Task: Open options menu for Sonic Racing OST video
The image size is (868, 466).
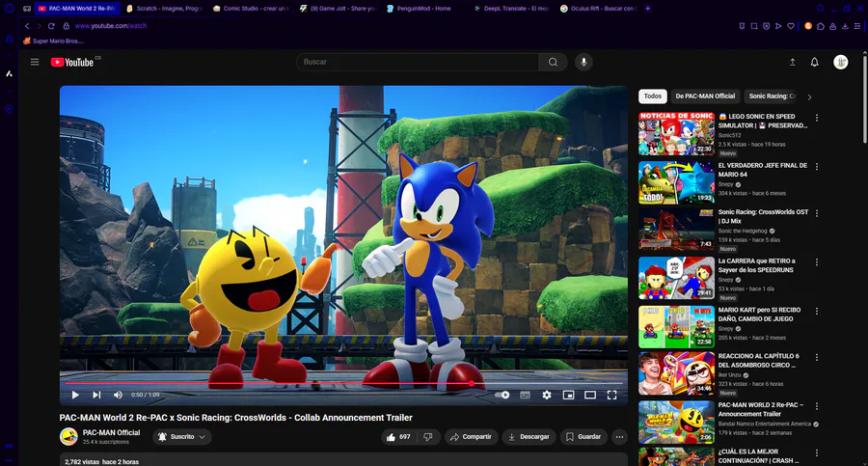Action: coord(817,213)
